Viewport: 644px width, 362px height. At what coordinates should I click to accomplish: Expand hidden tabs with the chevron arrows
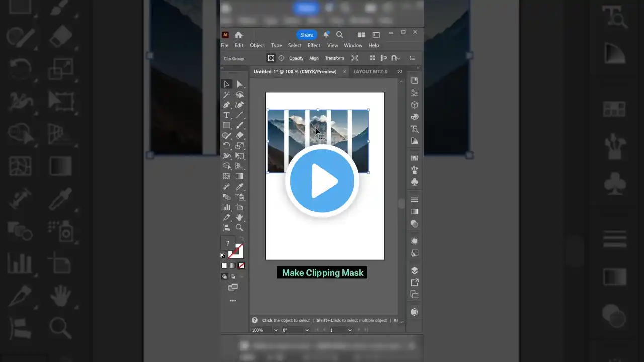pos(400,71)
